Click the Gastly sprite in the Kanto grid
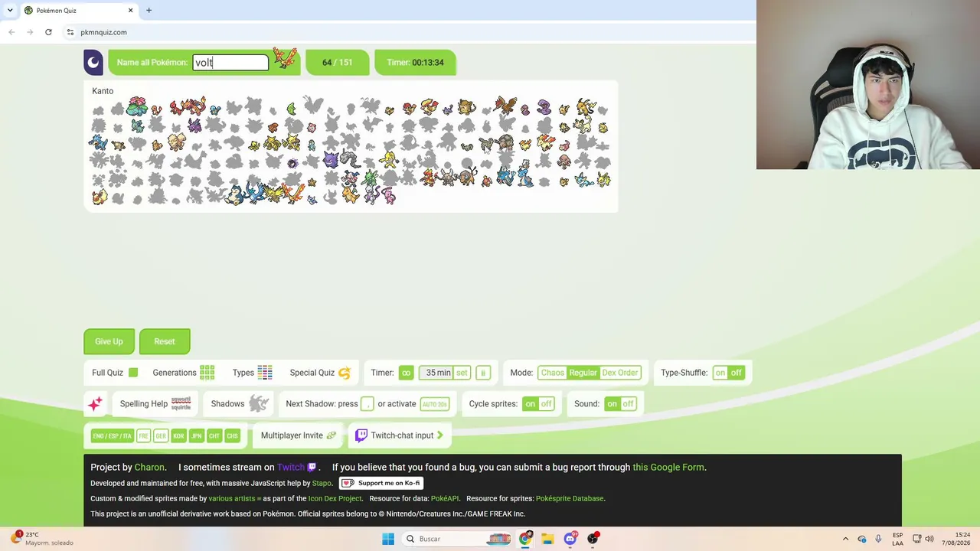The height and width of the screenshot is (551, 980). click(x=292, y=163)
